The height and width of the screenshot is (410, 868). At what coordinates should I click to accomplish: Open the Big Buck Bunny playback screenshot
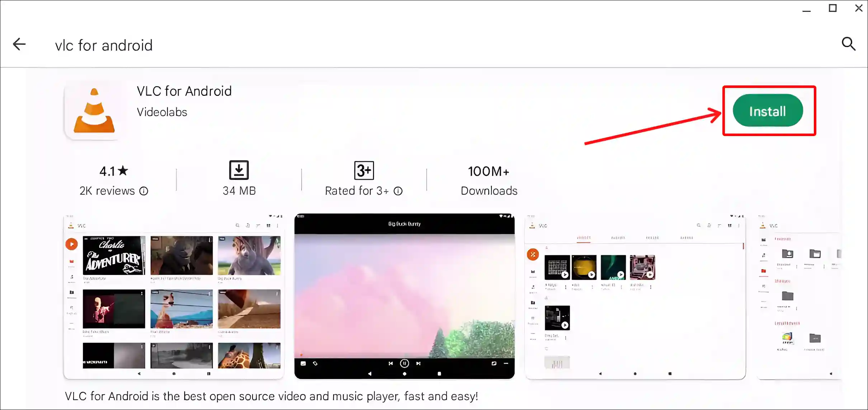point(404,297)
